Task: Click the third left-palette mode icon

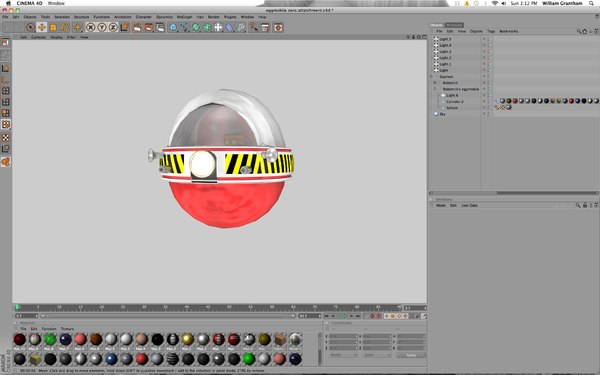Action: [6, 68]
